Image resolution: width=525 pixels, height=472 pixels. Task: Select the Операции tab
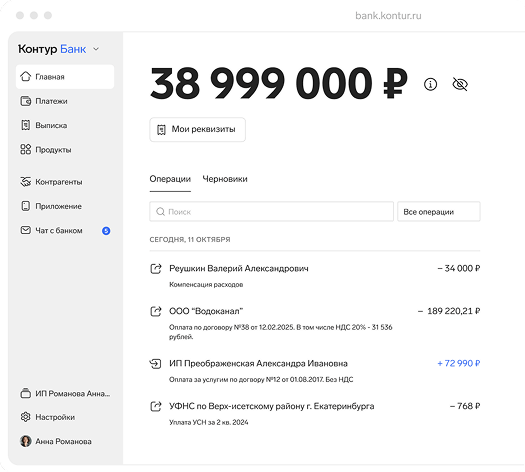170,179
